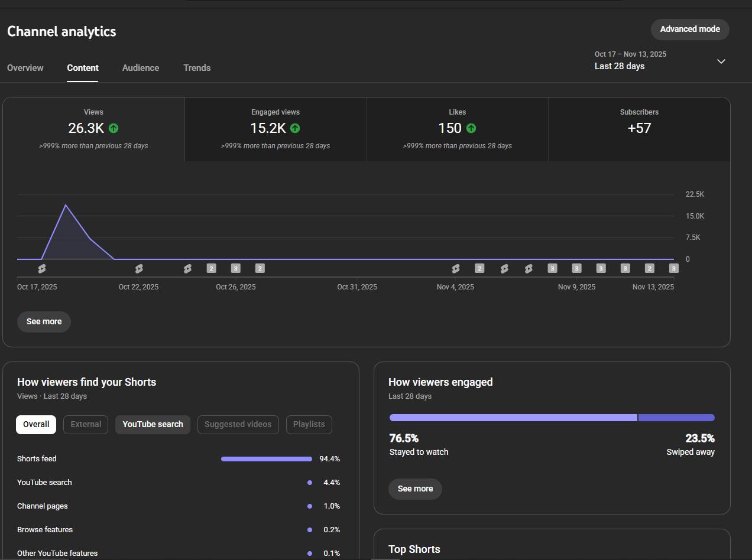Expand the date range chevron next to Last 28 days
The width and height of the screenshot is (752, 560).
pyautogui.click(x=721, y=61)
